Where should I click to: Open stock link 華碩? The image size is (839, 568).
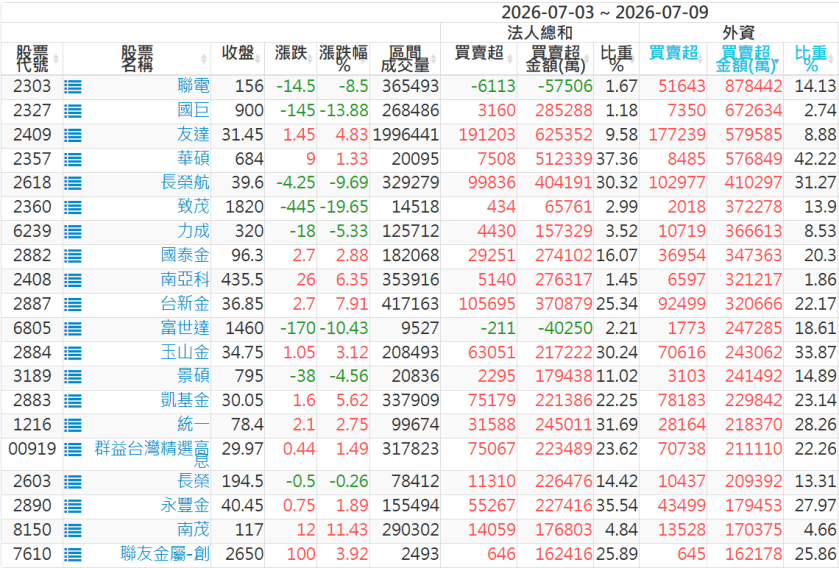pyautogui.click(x=193, y=159)
